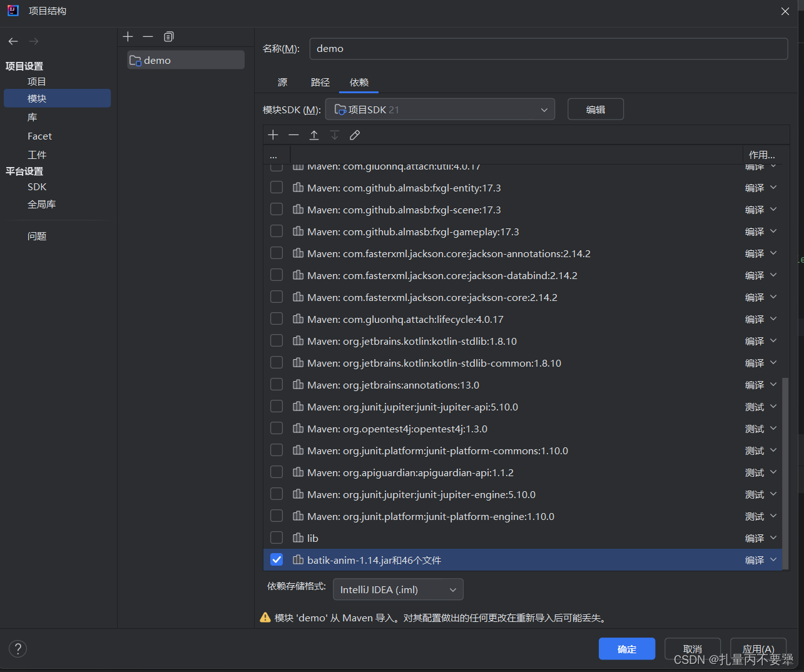Open the module SDK dropdown
The width and height of the screenshot is (804, 672).
point(440,109)
